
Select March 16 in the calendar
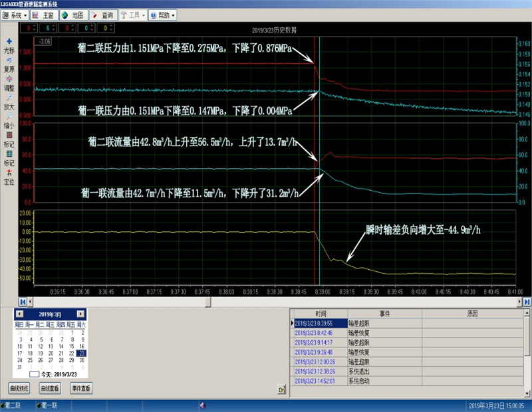click(81, 346)
